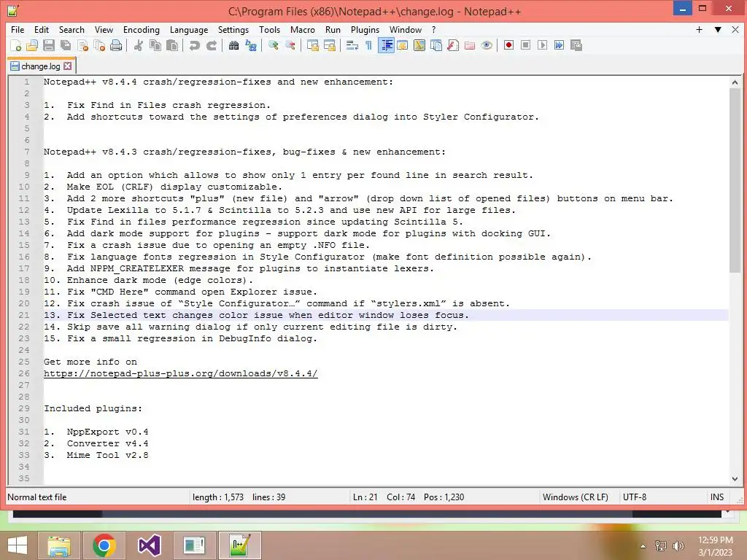Image resolution: width=747 pixels, height=560 pixels.
Task: Click the Zoom In magnifier icon
Action: point(273,45)
